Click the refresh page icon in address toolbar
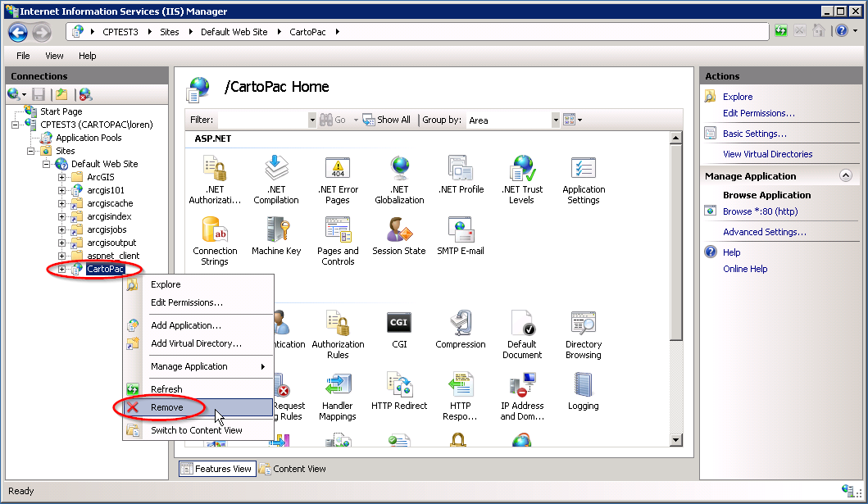This screenshot has width=868, height=504. point(781,31)
